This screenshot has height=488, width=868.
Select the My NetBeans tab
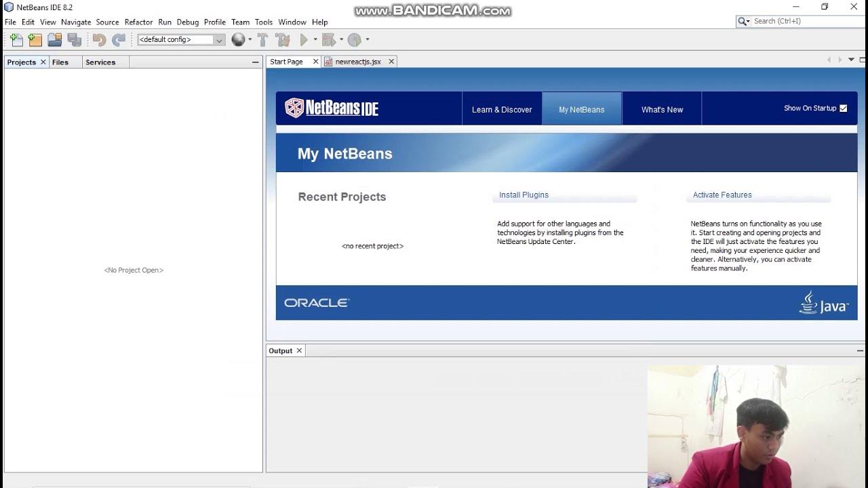click(x=582, y=109)
